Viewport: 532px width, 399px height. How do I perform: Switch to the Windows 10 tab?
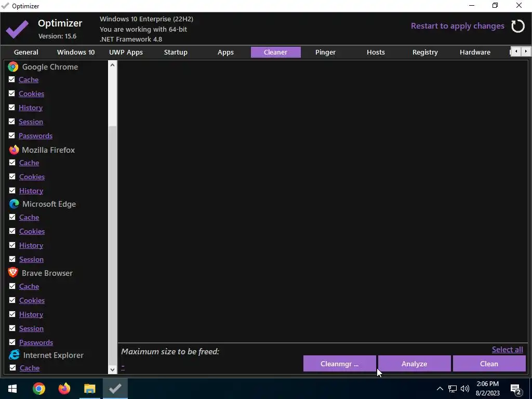pyautogui.click(x=76, y=52)
